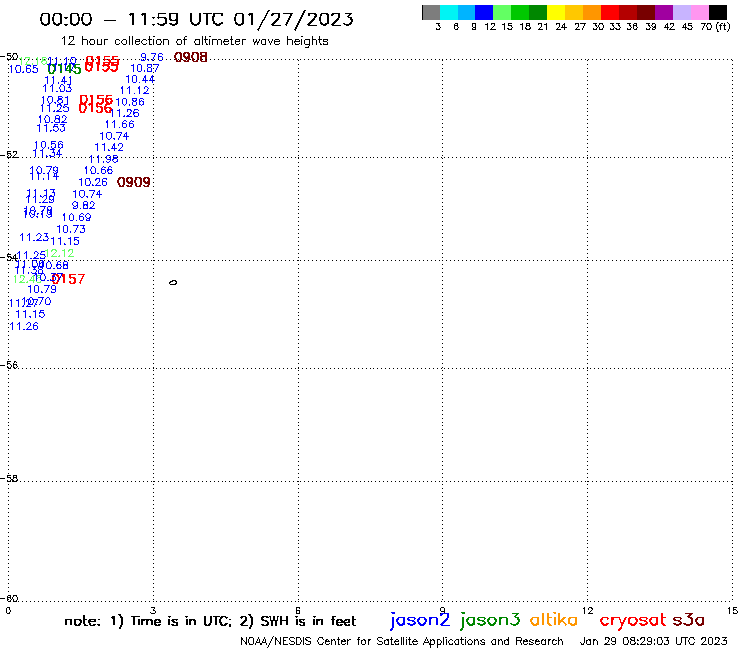
Task: Click the 11.23 wave height value
Action: pos(34,237)
